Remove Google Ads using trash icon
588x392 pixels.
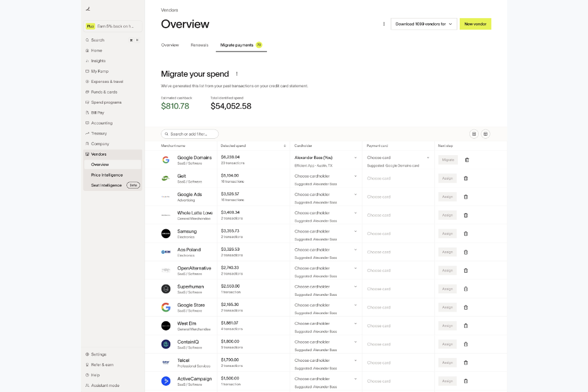click(x=465, y=197)
